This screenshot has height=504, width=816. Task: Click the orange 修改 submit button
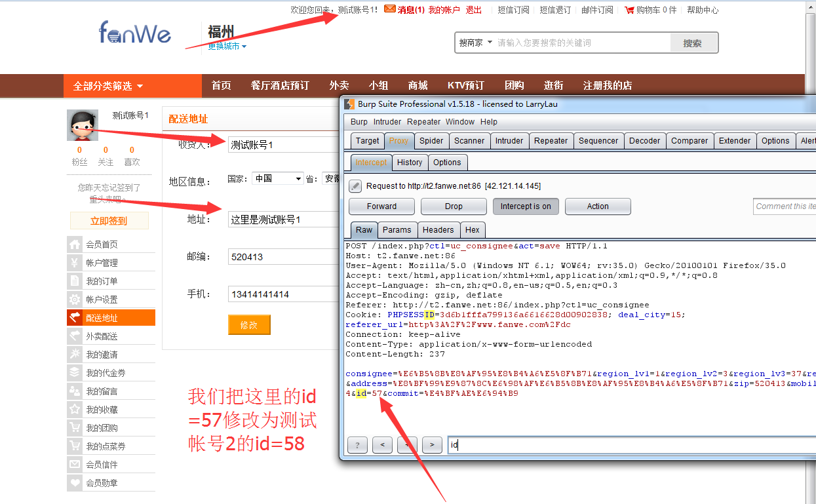(x=249, y=325)
